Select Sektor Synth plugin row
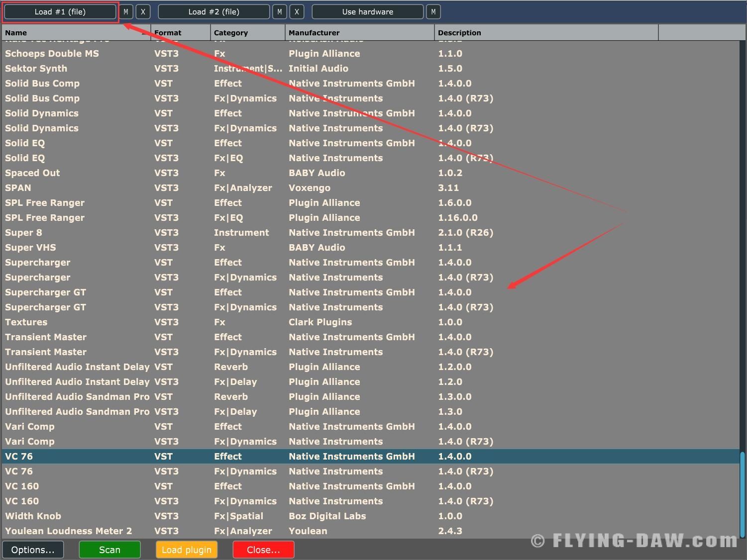The image size is (747, 560). click(370, 69)
